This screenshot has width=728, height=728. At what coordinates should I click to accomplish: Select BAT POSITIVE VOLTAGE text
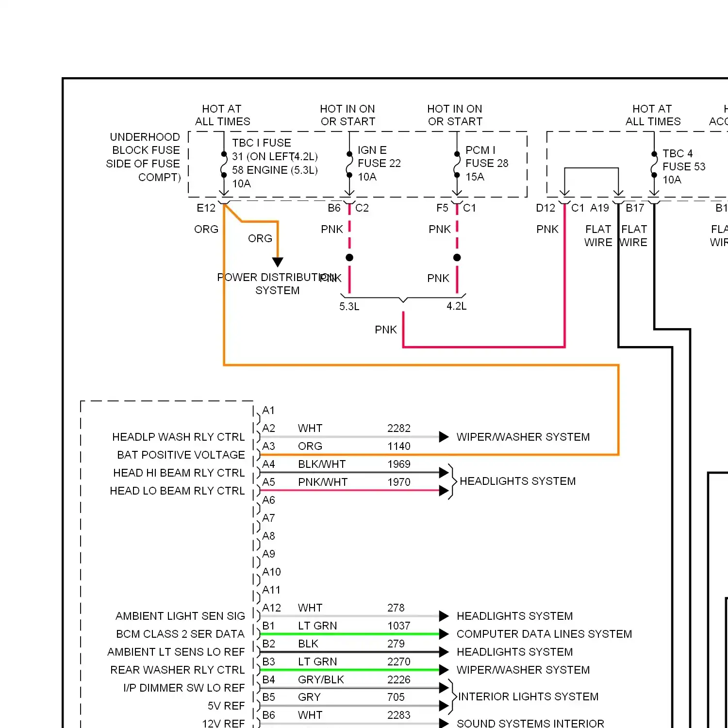[x=181, y=455]
